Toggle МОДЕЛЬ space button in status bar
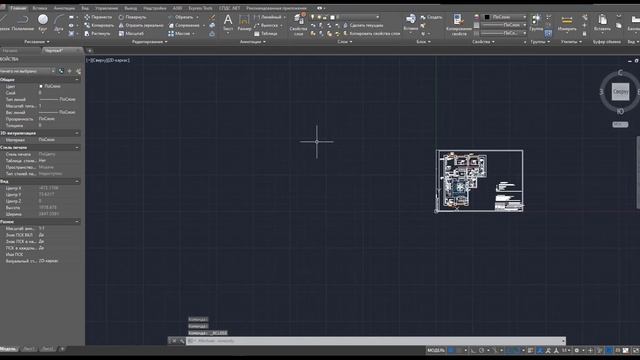The width and height of the screenshot is (640, 360). click(436, 350)
